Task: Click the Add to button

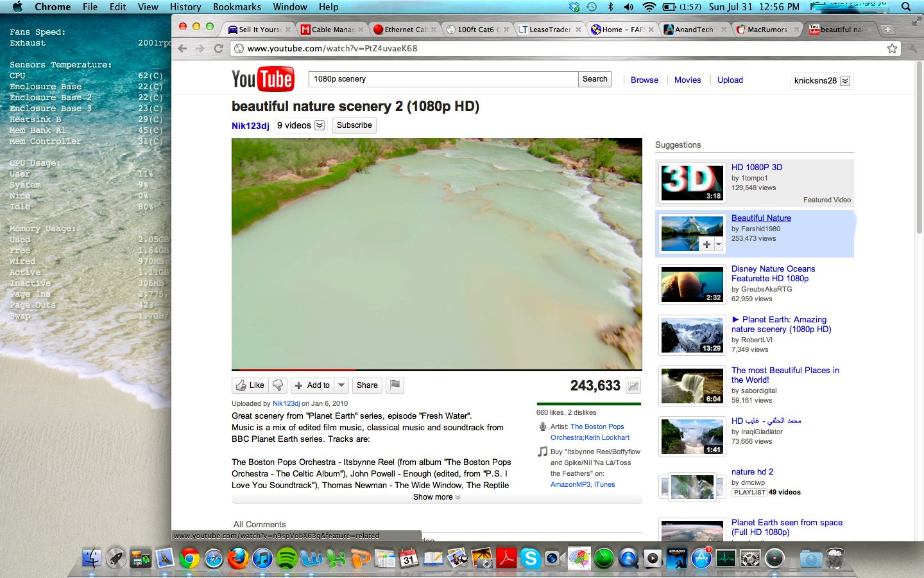Action: tap(312, 385)
